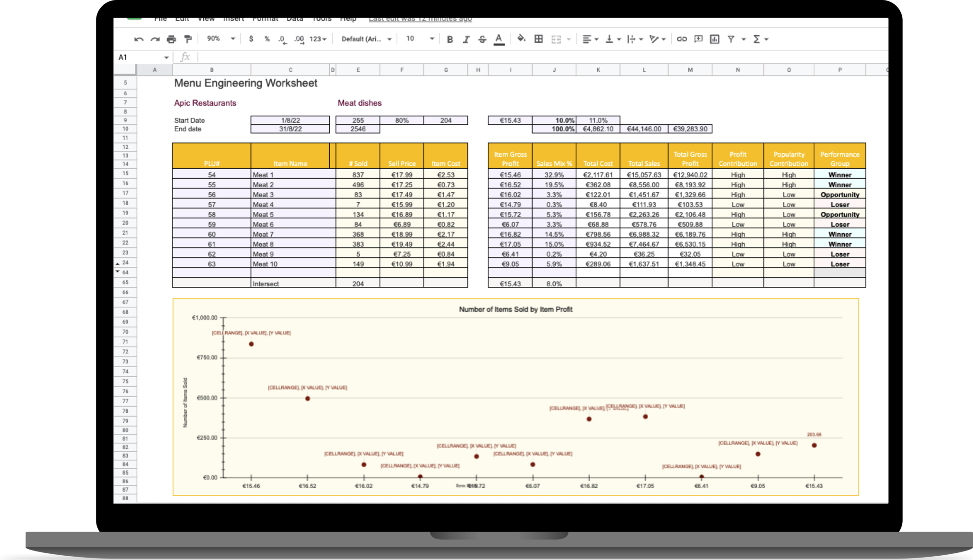Open the Borders grid icon

tap(539, 39)
